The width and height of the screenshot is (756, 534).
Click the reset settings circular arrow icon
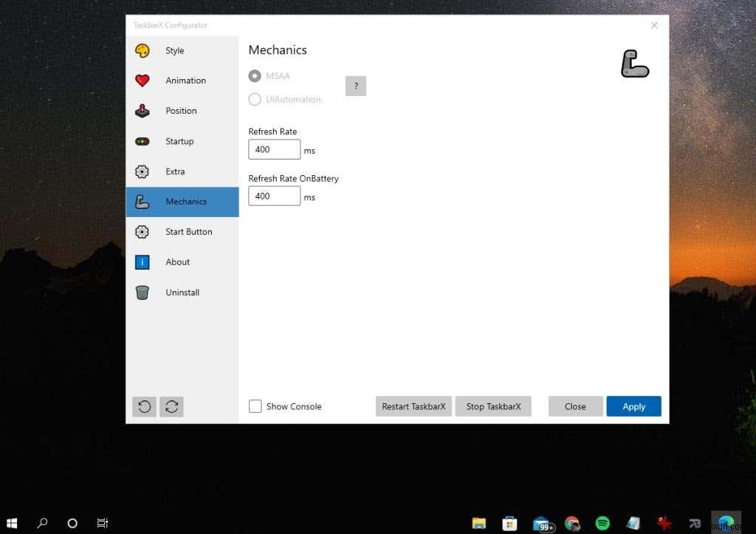[x=144, y=406]
